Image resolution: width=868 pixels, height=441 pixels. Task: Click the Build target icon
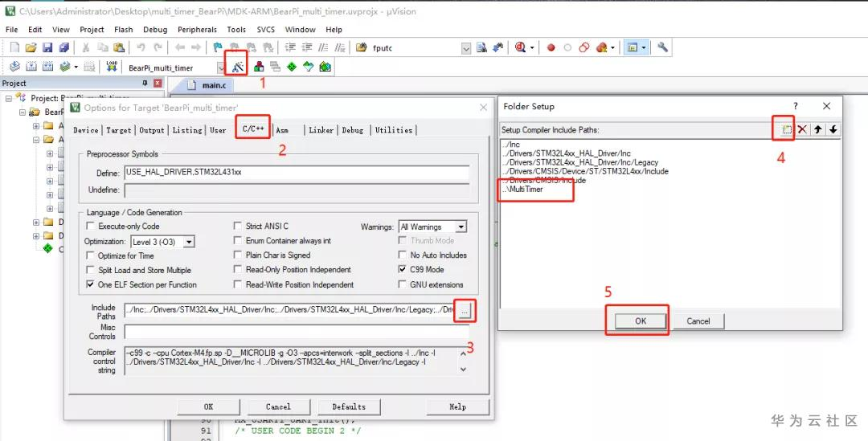tap(31, 67)
